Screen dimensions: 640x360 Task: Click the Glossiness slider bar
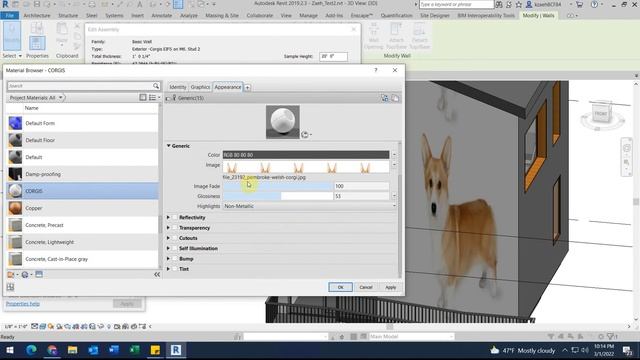click(278, 196)
